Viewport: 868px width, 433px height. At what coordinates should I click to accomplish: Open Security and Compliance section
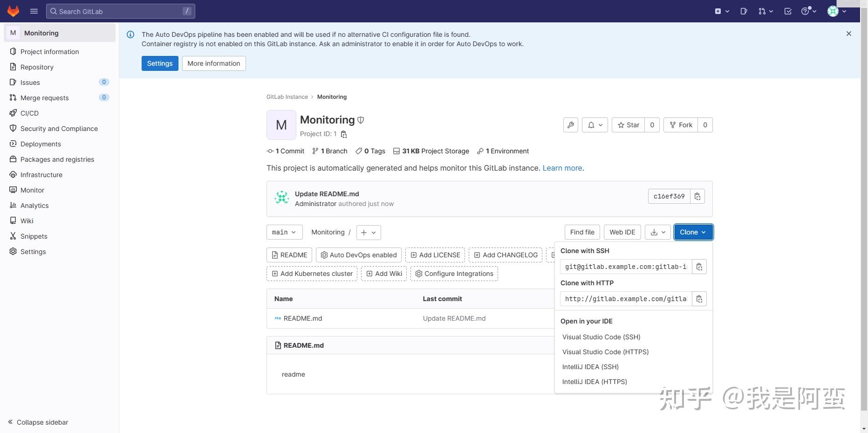(x=59, y=128)
